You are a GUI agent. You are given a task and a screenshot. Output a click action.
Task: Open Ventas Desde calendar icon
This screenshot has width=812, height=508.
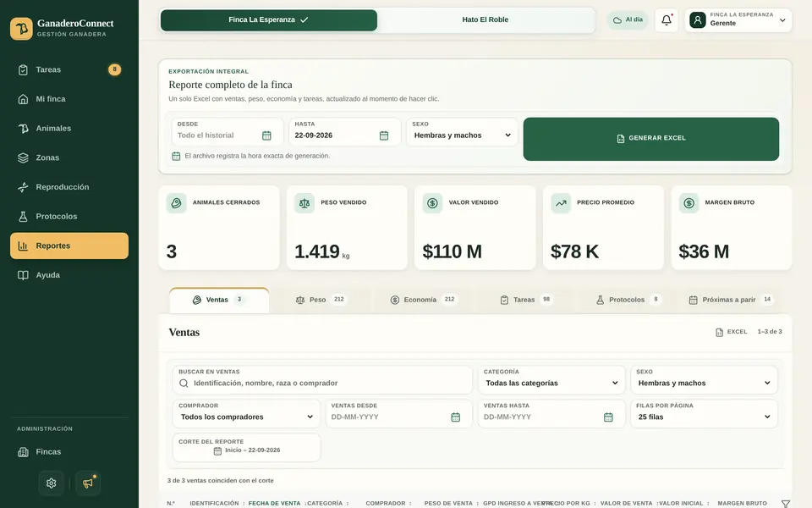[456, 417]
